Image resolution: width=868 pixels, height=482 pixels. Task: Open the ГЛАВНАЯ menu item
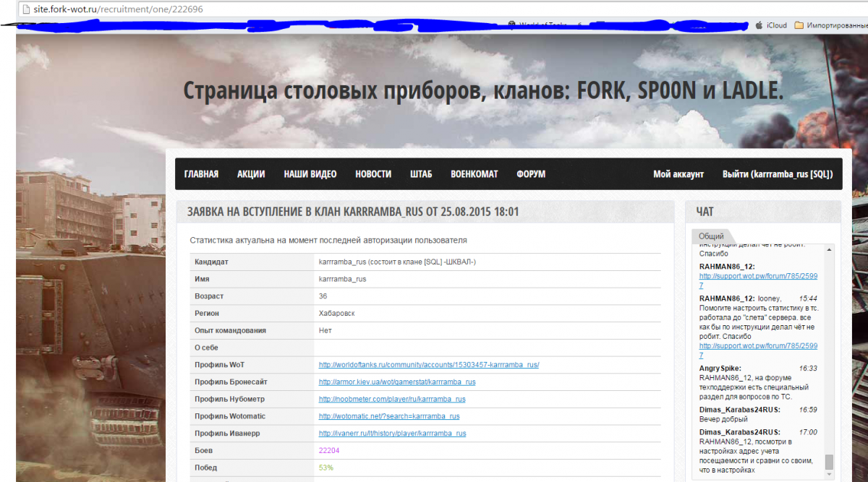(x=201, y=174)
